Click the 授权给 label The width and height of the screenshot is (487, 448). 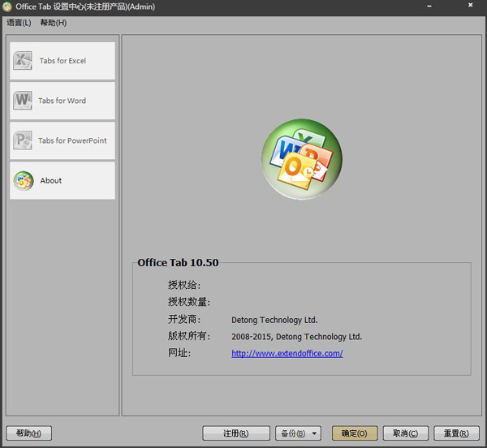[184, 285]
